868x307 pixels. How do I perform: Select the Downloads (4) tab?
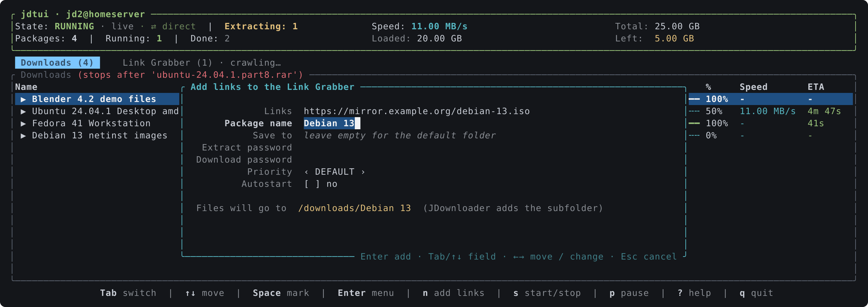(57, 63)
